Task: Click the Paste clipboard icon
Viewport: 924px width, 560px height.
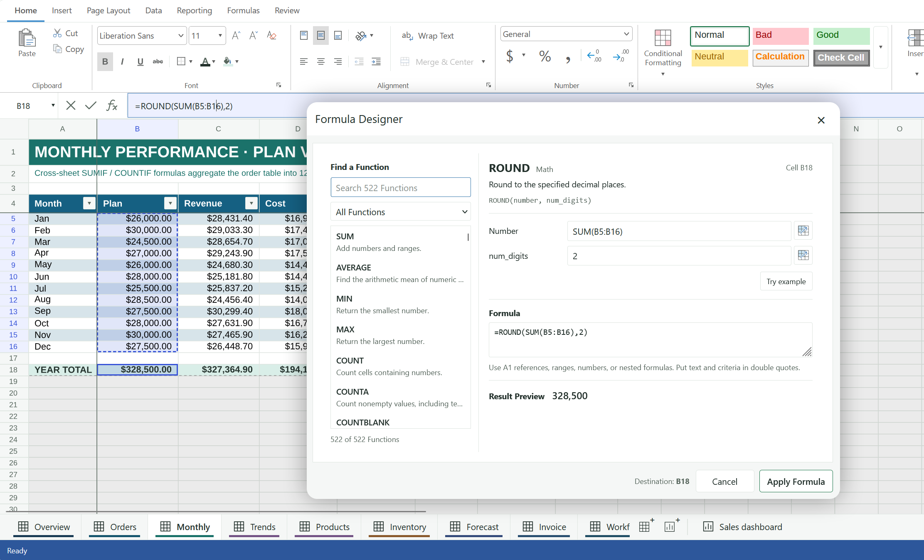Action: coord(27,38)
